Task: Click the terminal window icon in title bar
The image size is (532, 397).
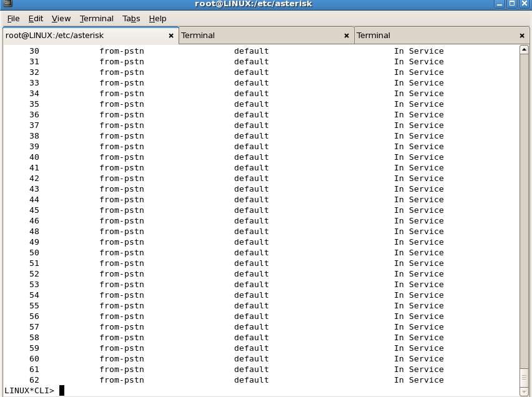Action: tap(7, 5)
